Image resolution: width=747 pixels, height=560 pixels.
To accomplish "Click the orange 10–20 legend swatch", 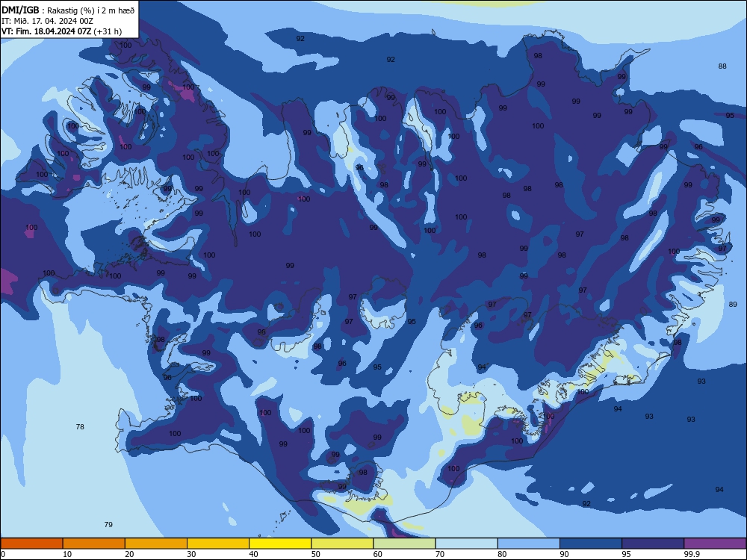I will point(94,544).
